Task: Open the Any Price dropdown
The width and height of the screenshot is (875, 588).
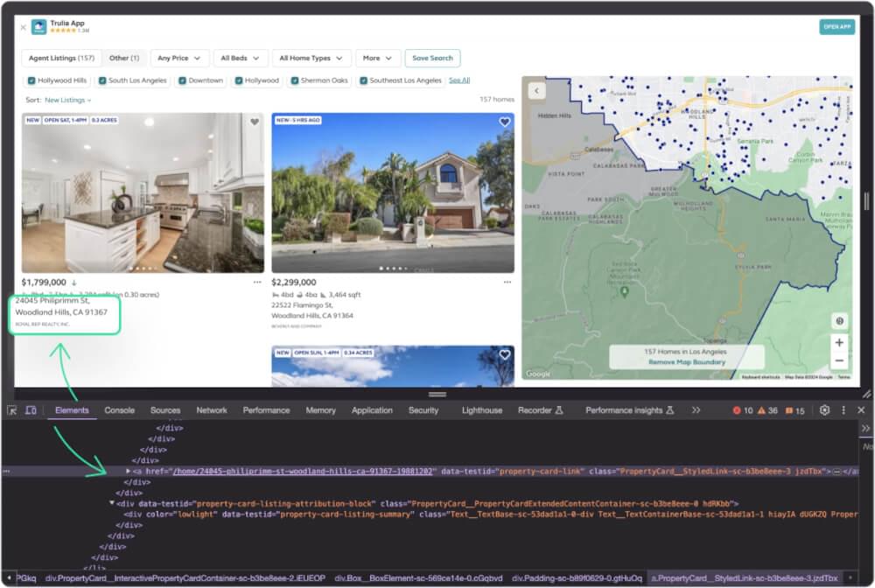Action: pos(178,58)
